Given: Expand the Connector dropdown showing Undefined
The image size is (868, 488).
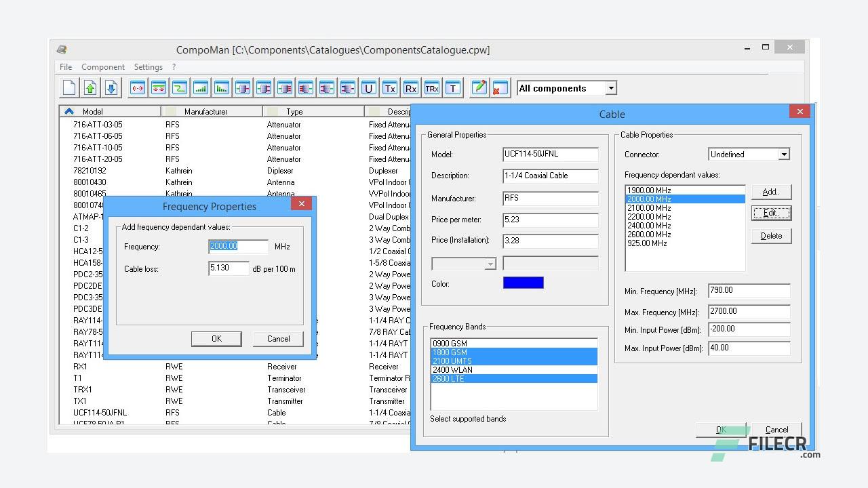Looking at the screenshot, I should [x=784, y=155].
